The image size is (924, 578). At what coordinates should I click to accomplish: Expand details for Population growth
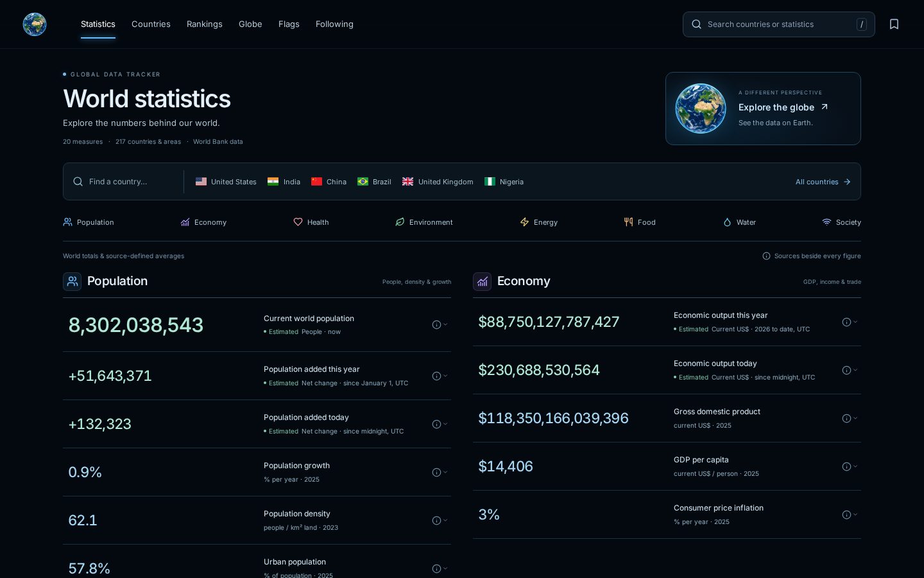click(440, 473)
